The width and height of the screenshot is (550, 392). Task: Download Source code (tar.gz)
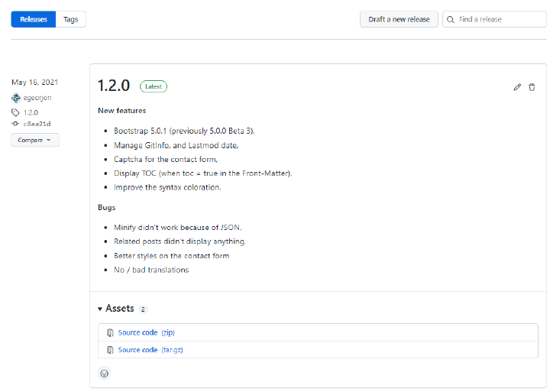pos(150,350)
